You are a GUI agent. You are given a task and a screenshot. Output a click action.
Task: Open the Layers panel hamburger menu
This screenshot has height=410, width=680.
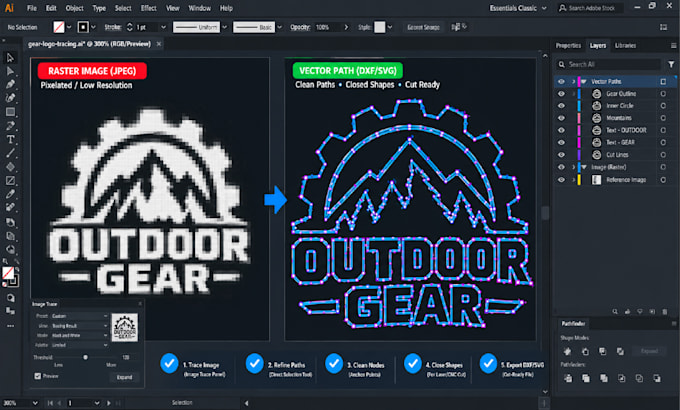pos(673,46)
